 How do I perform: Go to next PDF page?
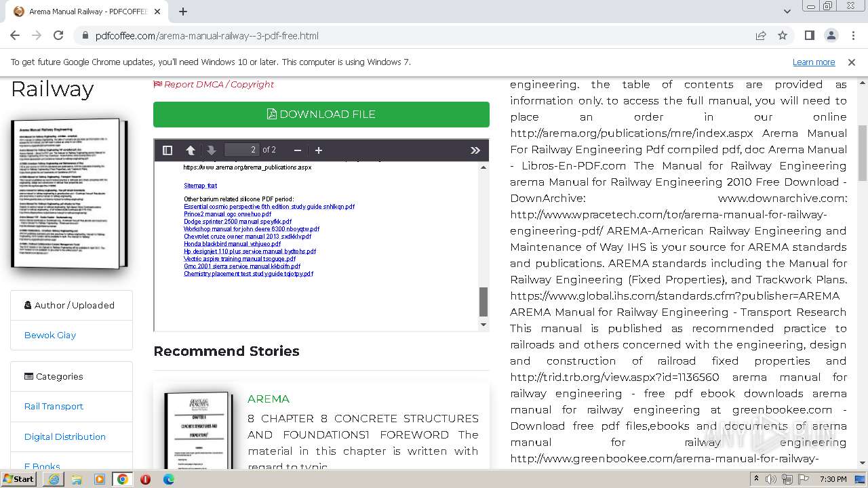click(211, 150)
